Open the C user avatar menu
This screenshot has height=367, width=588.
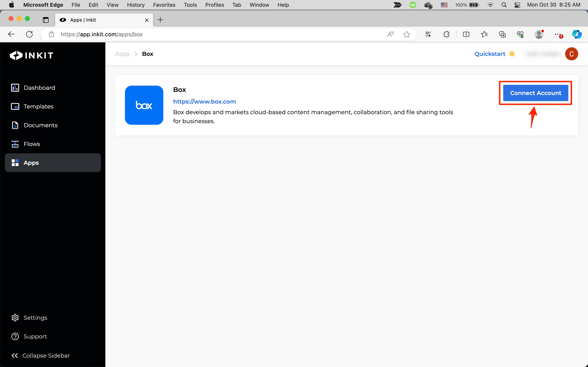[571, 54]
